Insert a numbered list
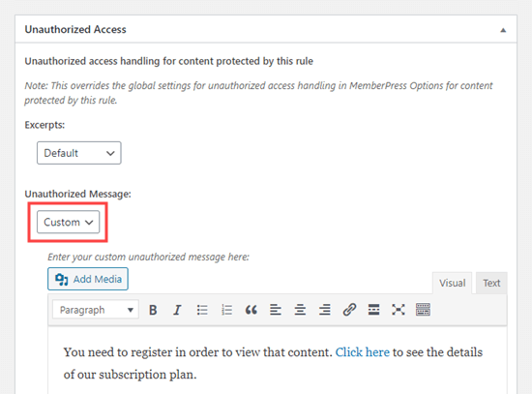This screenshot has height=394, width=532. (x=226, y=310)
